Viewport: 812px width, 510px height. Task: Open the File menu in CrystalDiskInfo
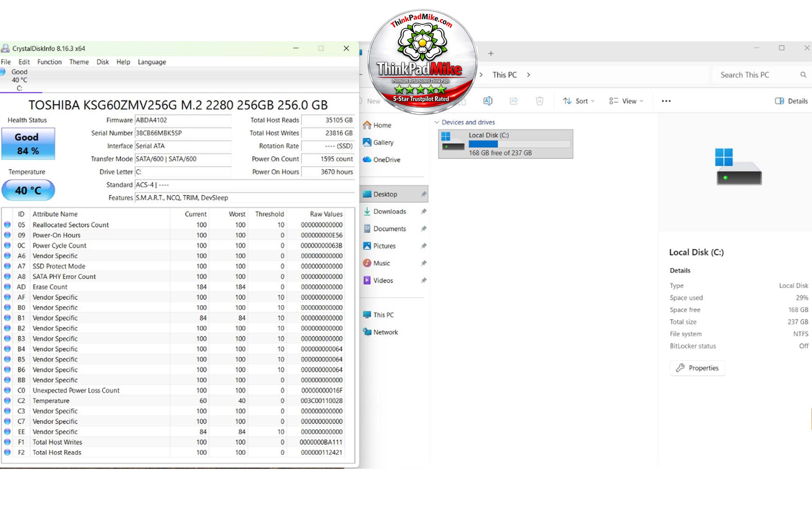click(x=6, y=62)
